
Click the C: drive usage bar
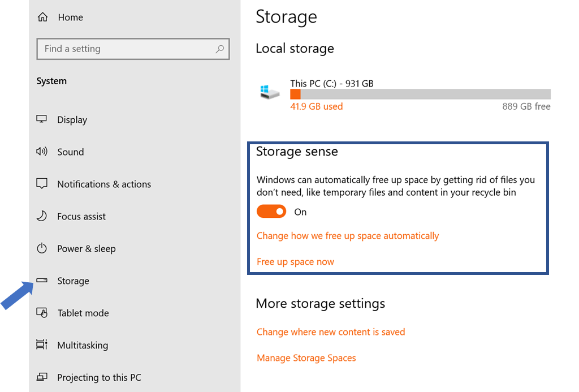[419, 94]
